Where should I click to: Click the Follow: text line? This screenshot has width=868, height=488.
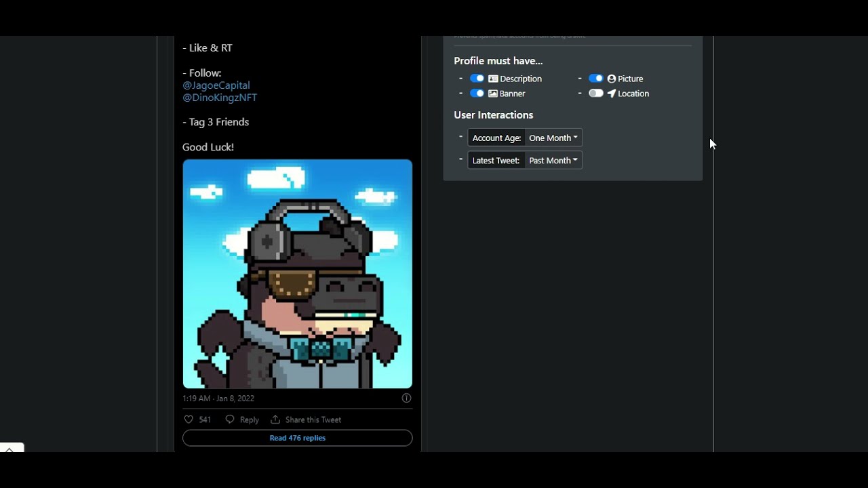(202, 73)
